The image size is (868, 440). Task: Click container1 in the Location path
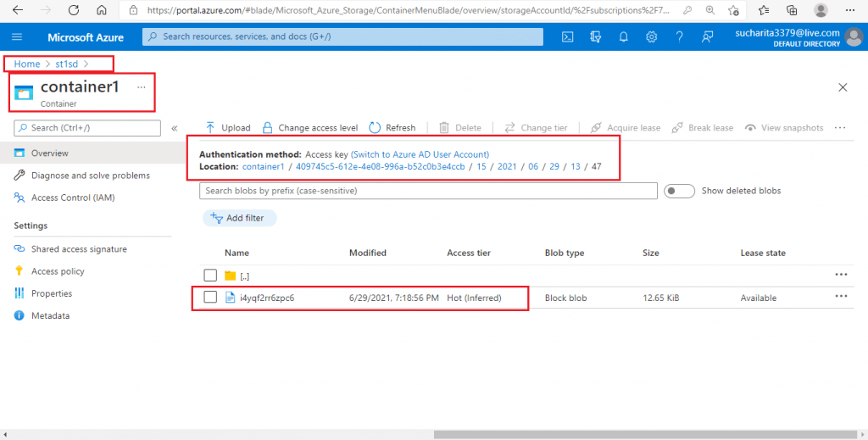(x=264, y=166)
